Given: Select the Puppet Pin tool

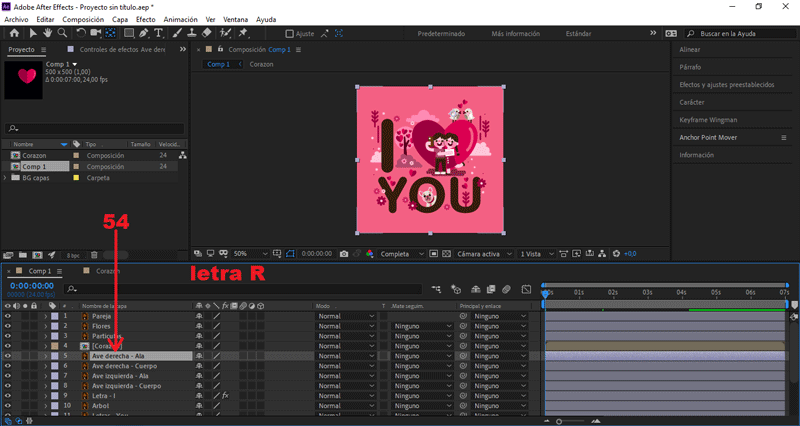Looking at the screenshot, I should (x=243, y=33).
